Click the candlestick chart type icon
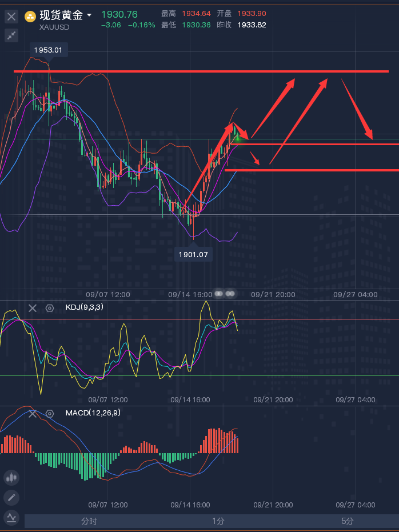The height and width of the screenshot is (532, 399). 11,478
